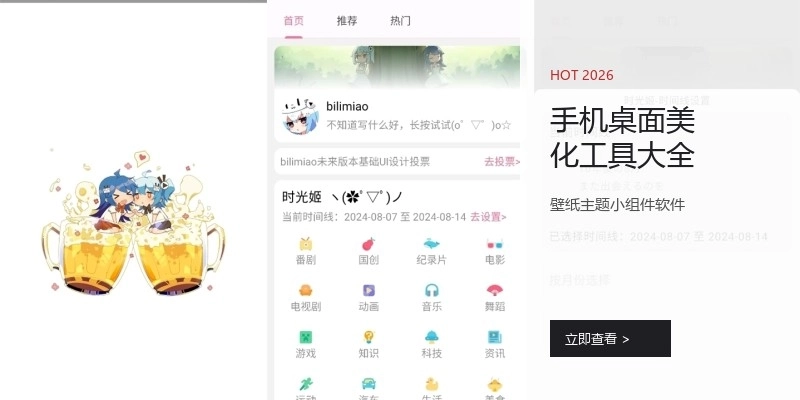Select the 电视剧 category icon
The width and height of the screenshot is (800, 400).
(306, 290)
